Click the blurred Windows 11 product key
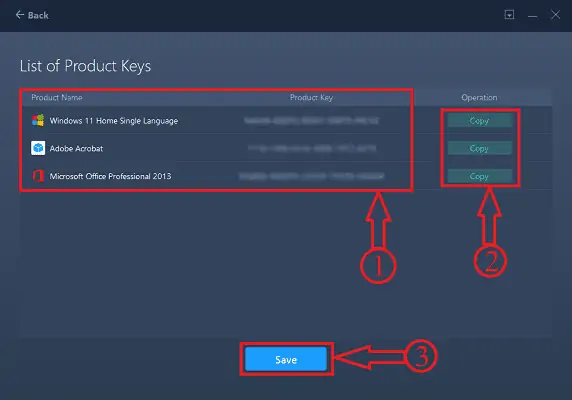 pyautogui.click(x=312, y=120)
